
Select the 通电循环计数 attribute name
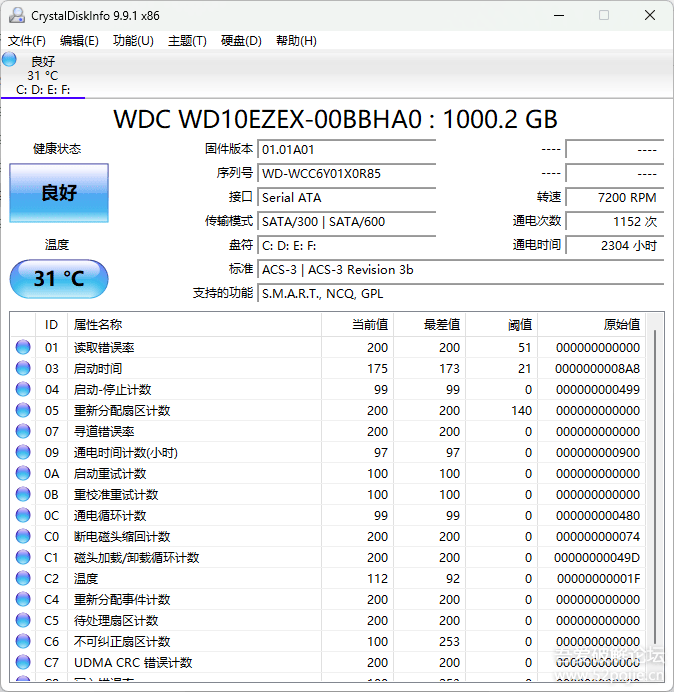coord(110,516)
